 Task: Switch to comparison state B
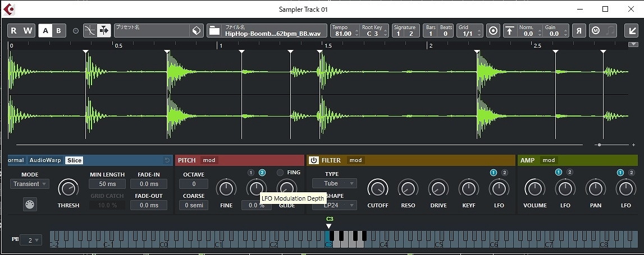click(x=58, y=31)
